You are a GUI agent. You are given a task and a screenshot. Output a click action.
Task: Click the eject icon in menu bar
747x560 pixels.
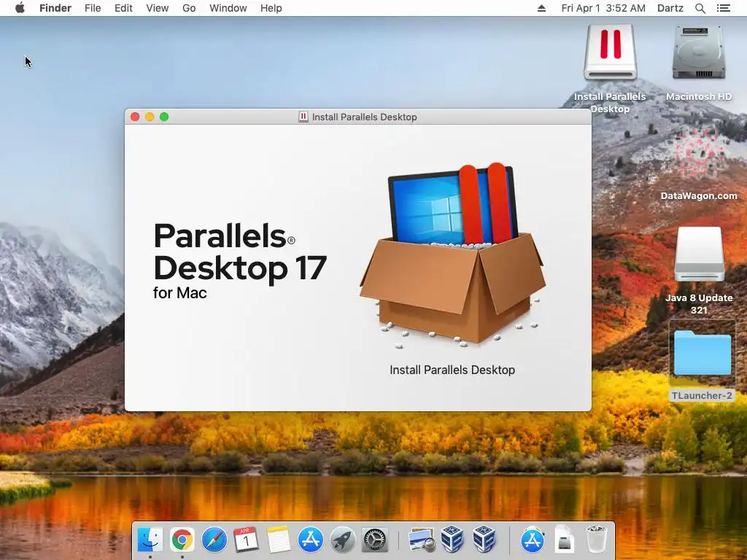click(542, 8)
